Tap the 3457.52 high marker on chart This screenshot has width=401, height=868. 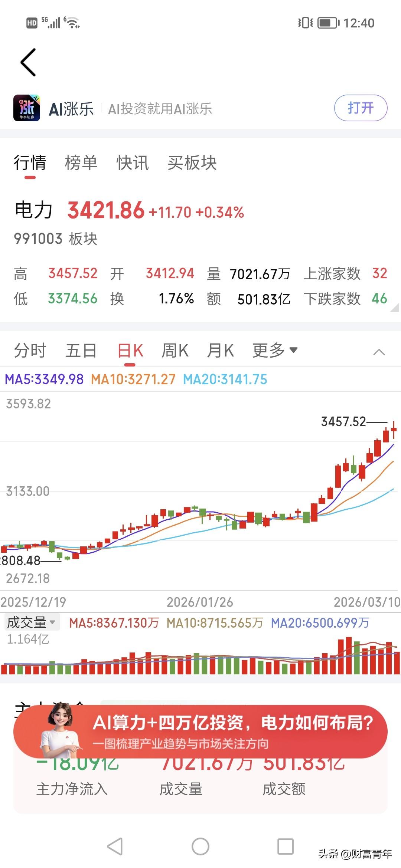pos(343,422)
